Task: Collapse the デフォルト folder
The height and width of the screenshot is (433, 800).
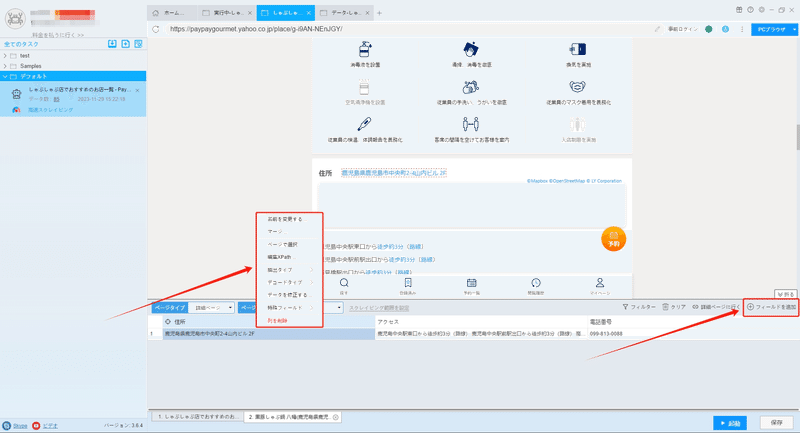Action: [x=5, y=76]
